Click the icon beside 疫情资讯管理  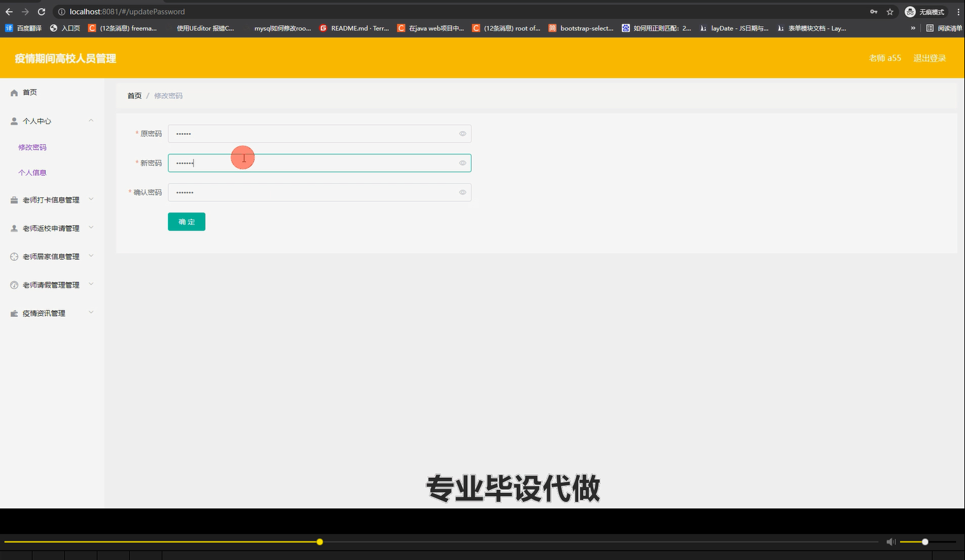pos(14,314)
